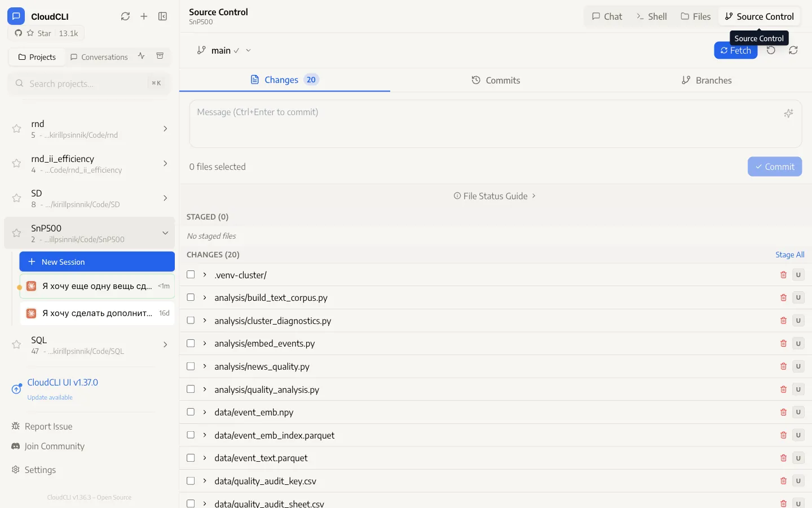Click the Search projects field

pos(89,84)
